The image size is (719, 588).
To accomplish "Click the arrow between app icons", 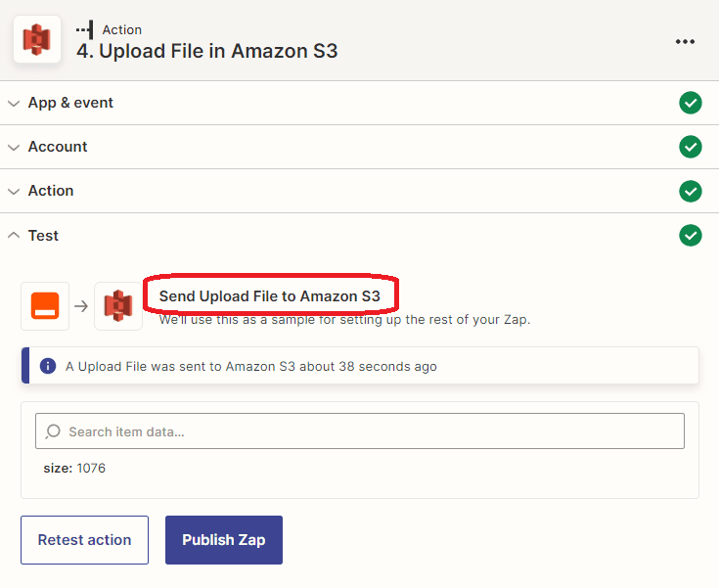I will point(82,306).
